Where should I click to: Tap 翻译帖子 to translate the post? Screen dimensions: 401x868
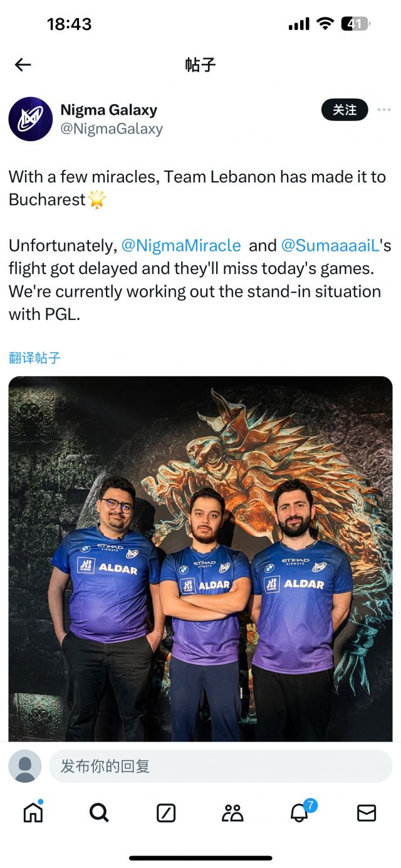point(34,358)
